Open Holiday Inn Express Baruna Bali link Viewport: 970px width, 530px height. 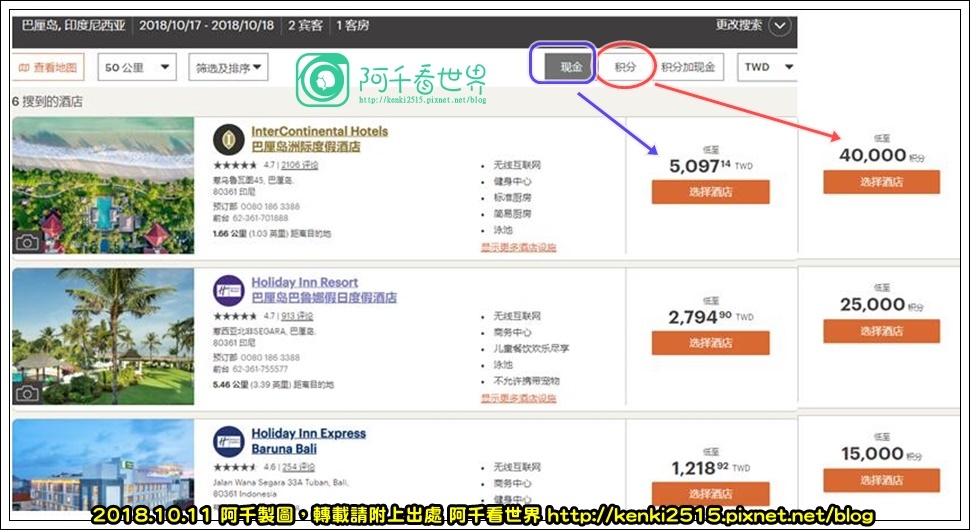(308, 441)
